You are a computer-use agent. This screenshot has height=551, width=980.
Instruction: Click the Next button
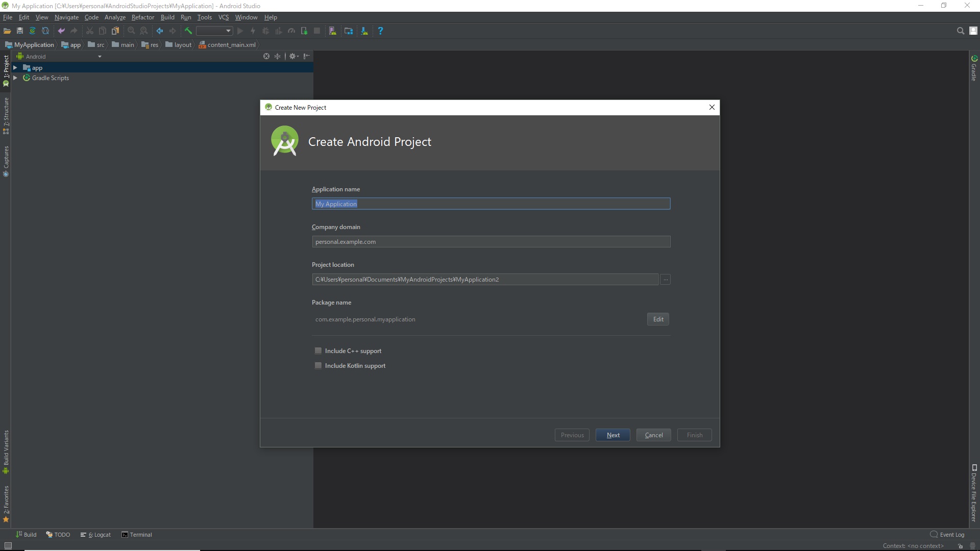(x=613, y=435)
